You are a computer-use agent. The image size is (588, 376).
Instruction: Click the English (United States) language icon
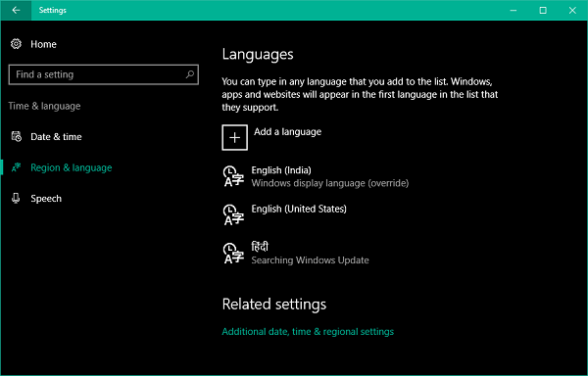click(x=233, y=214)
